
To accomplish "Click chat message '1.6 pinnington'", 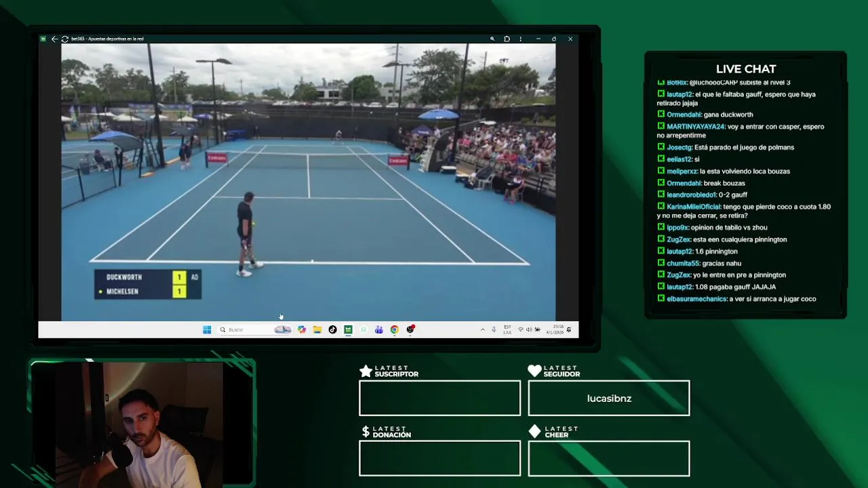I will [x=716, y=251].
